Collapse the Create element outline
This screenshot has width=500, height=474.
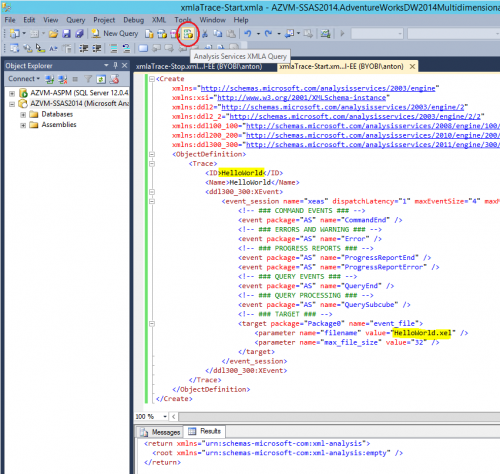pos(152,79)
